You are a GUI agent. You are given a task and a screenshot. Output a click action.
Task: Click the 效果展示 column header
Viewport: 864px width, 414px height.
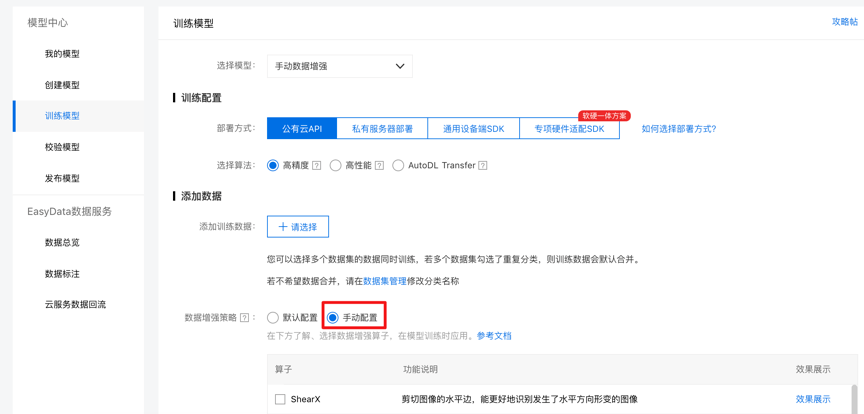[813, 368]
